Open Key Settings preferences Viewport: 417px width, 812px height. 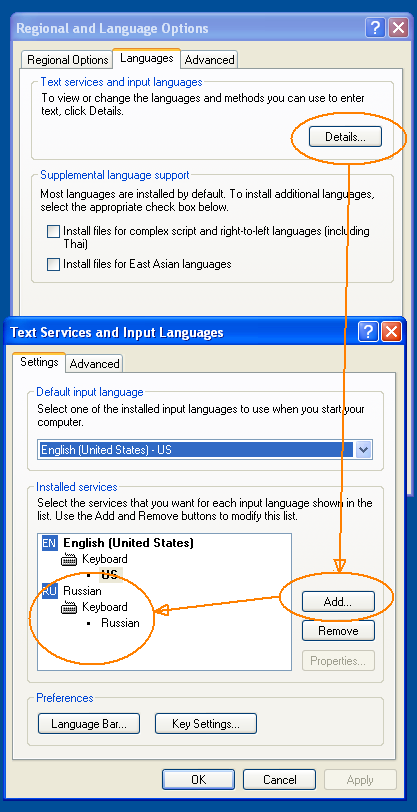pyautogui.click(x=206, y=724)
